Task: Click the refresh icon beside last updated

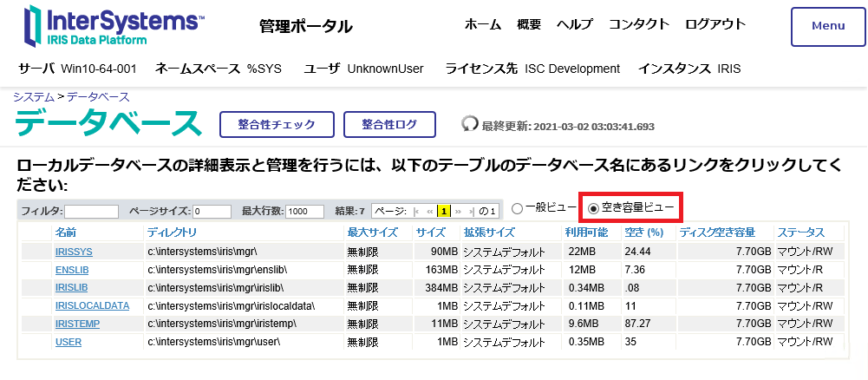Action: [471, 125]
